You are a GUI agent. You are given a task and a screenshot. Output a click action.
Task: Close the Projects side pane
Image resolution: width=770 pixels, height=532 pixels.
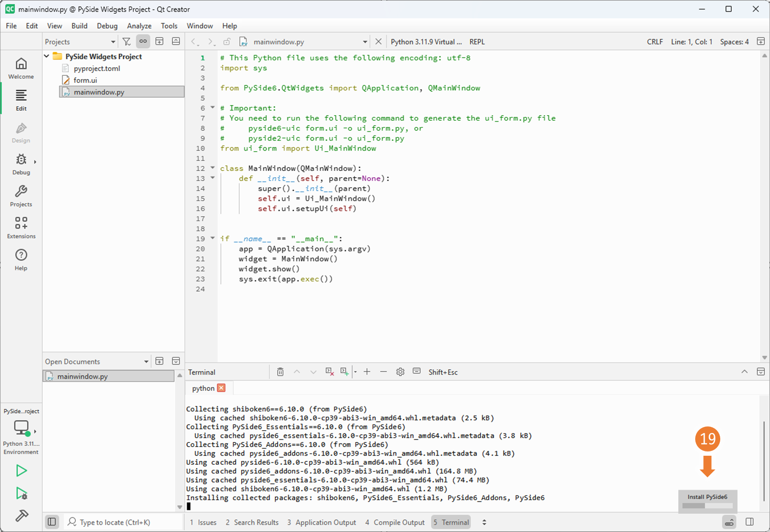(x=176, y=42)
